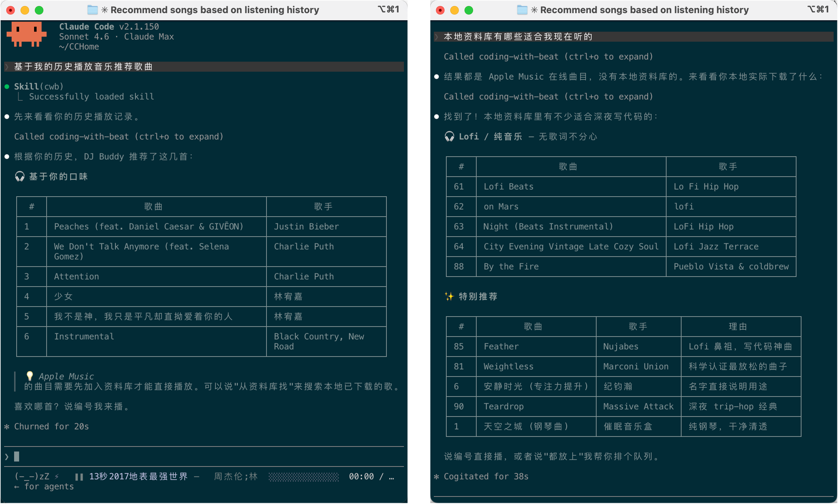Click the headphone icon beside Lofi / 纯音乐

[x=449, y=137]
